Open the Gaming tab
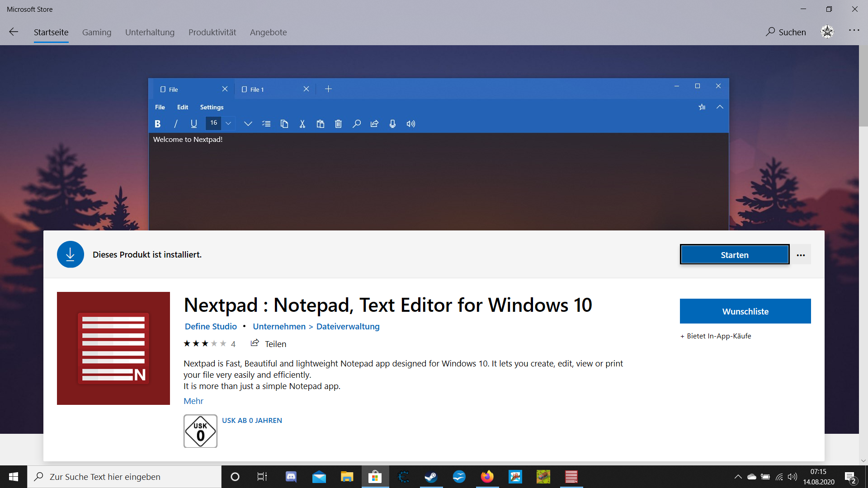The image size is (868, 488). 97,32
